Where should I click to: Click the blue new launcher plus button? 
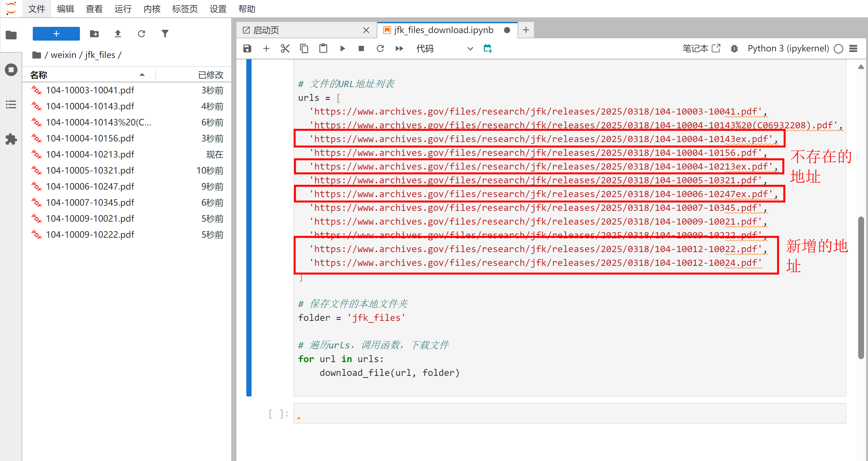click(56, 34)
